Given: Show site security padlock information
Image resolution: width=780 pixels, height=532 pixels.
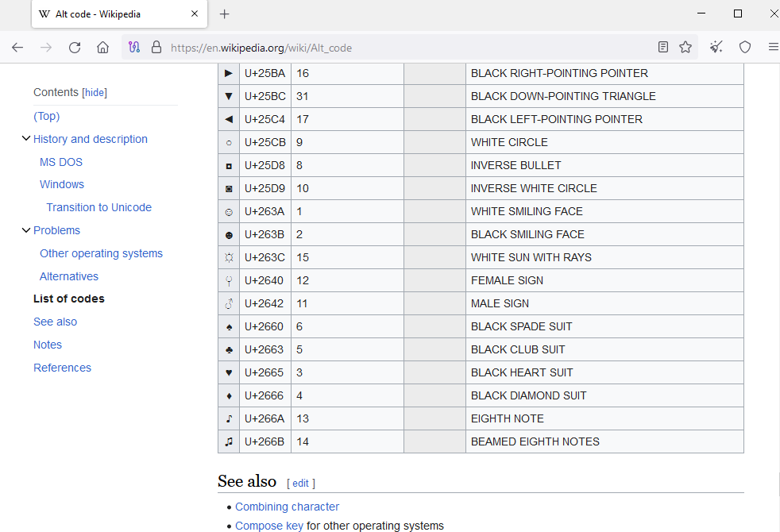Looking at the screenshot, I should pyautogui.click(x=156, y=47).
